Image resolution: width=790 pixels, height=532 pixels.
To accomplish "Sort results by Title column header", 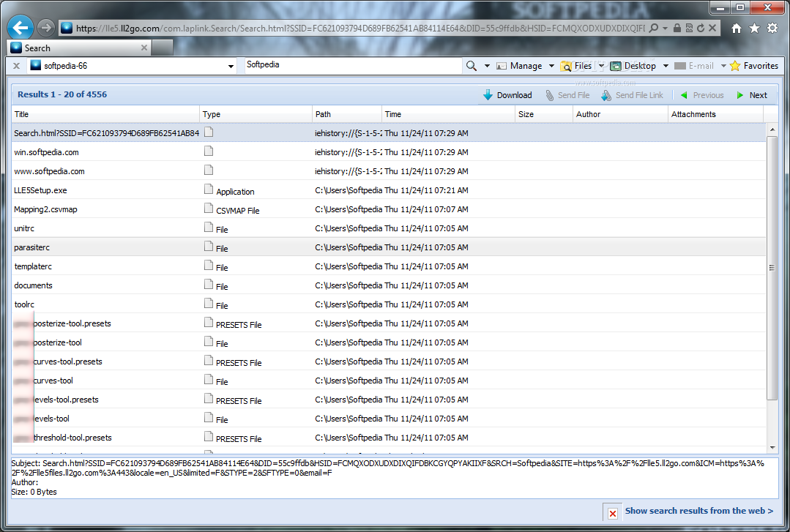I will 106,114.
